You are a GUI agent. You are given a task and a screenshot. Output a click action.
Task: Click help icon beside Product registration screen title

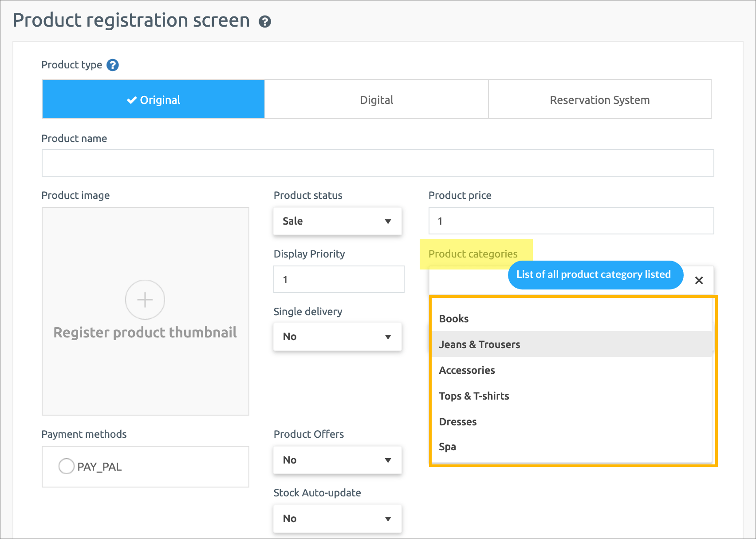265,21
